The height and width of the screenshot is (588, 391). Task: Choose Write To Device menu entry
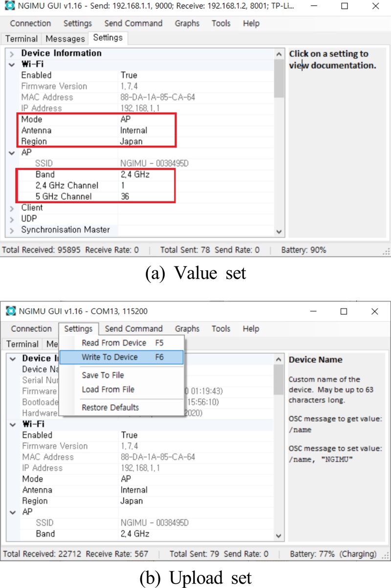(121, 357)
